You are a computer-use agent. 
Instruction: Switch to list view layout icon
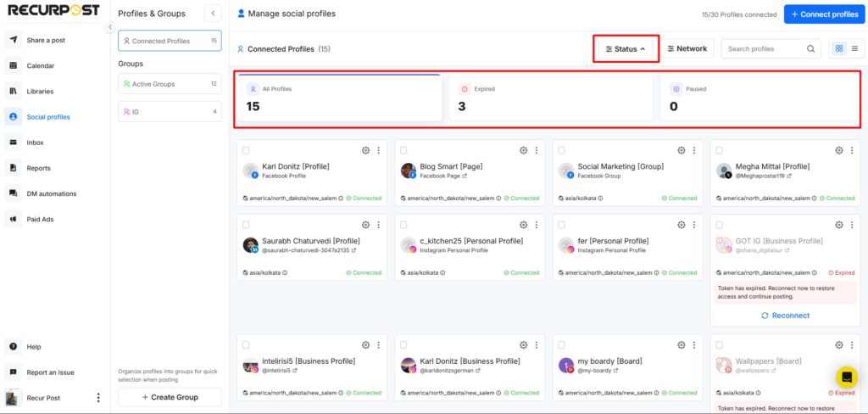854,48
